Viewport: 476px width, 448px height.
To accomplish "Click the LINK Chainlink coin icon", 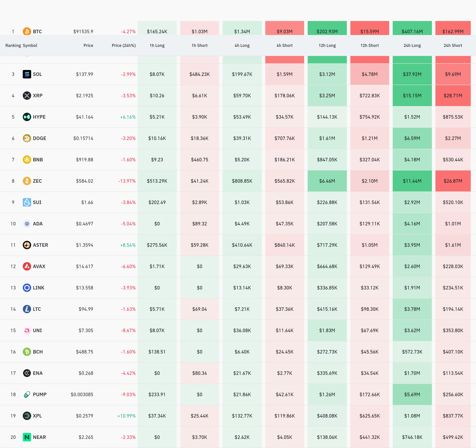I will [x=27, y=288].
